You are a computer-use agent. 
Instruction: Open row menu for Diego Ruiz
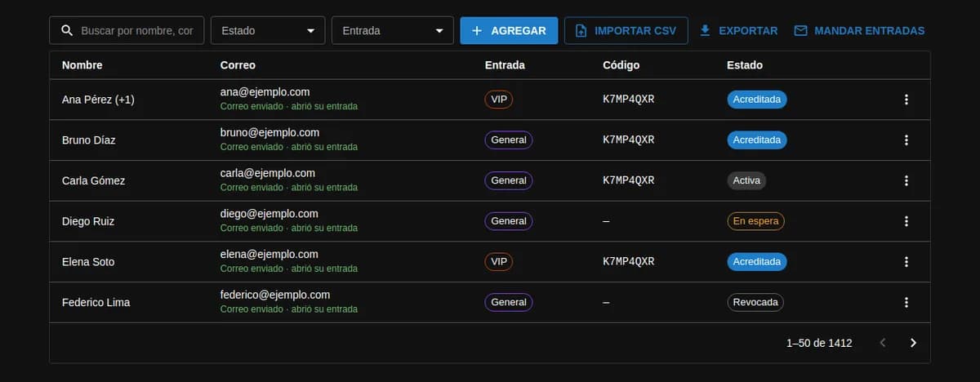906,221
